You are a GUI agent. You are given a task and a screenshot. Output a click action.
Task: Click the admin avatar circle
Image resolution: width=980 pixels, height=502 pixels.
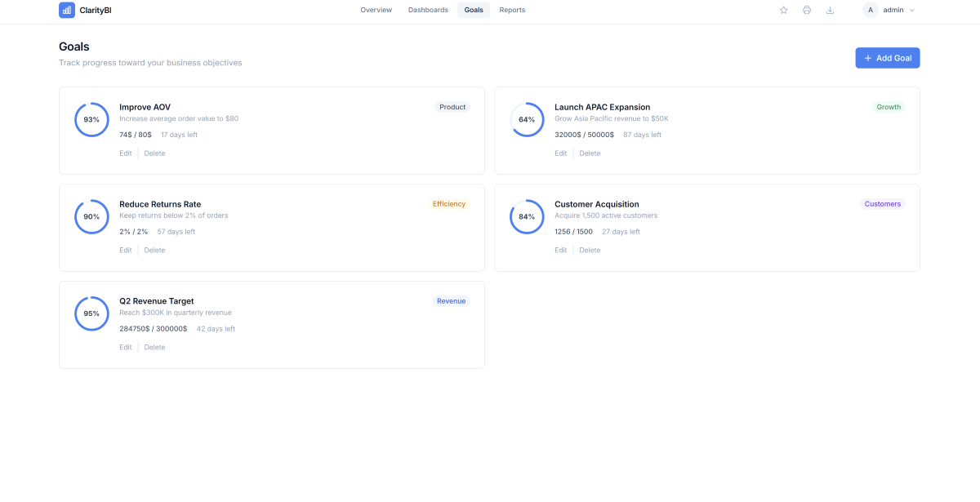[x=871, y=10]
